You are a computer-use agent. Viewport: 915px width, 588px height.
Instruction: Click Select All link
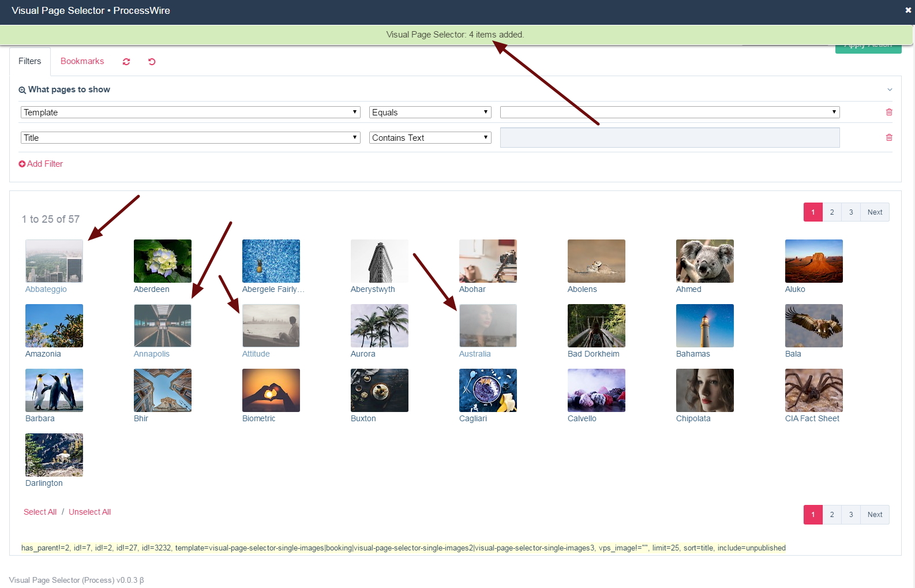click(x=40, y=512)
